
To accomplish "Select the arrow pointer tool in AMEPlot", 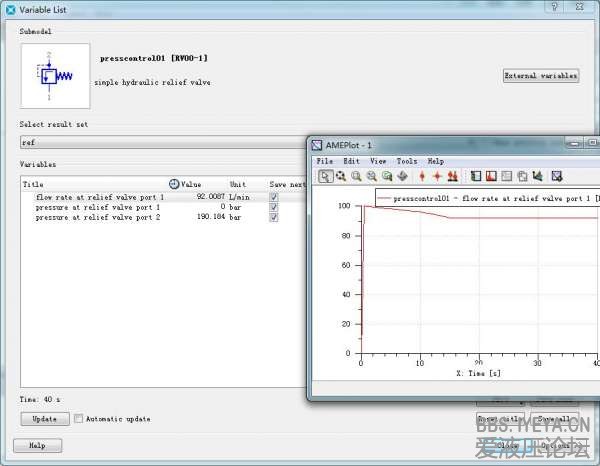I will (x=326, y=176).
